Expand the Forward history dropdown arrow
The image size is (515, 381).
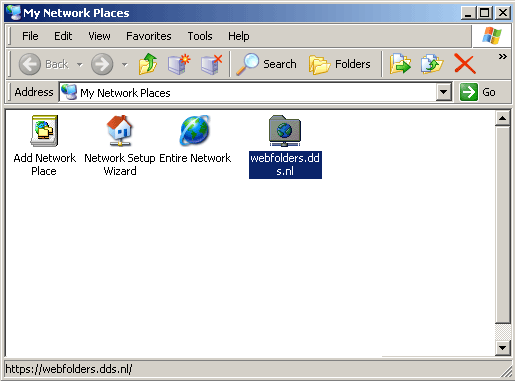click(125, 64)
